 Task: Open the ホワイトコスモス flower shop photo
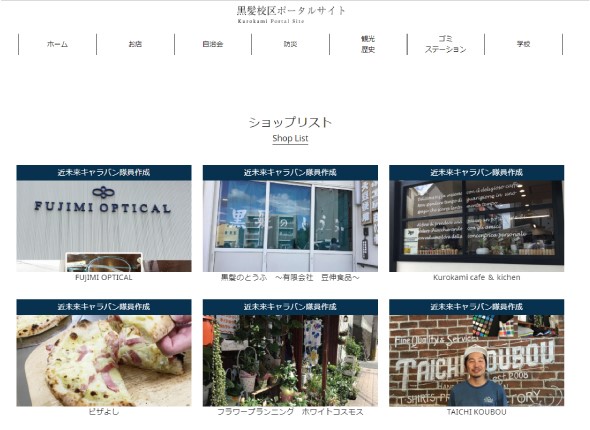(x=290, y=360)
